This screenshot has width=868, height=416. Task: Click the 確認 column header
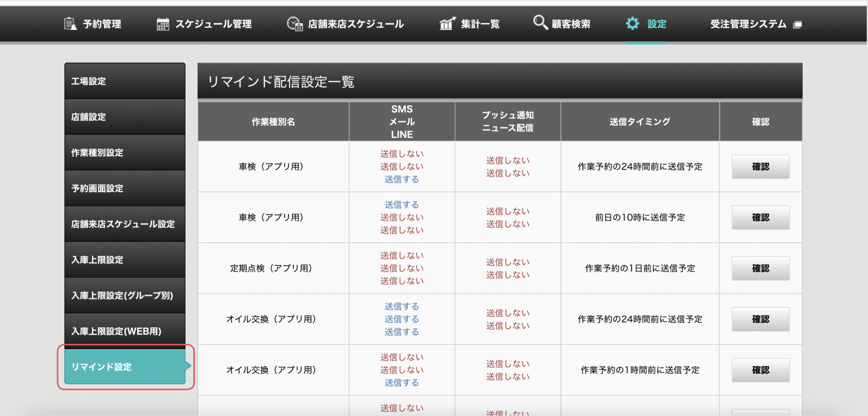tap(761, 122)
